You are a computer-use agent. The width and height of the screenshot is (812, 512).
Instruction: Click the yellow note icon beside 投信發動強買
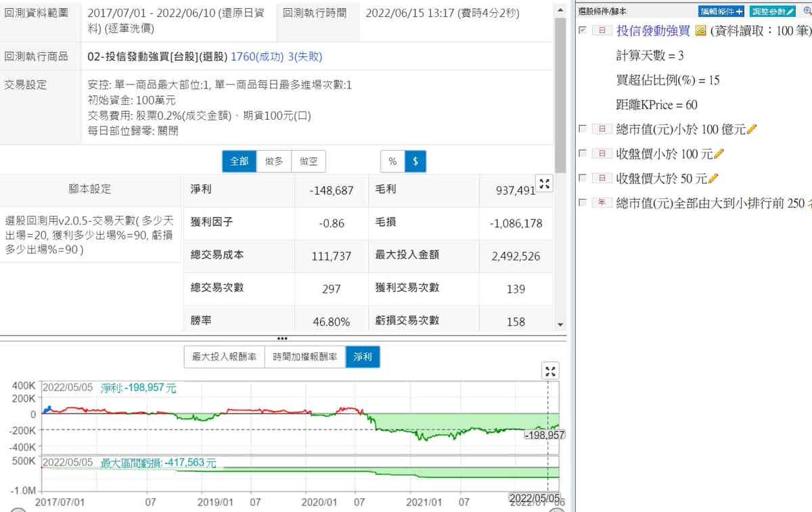point(700,31)
